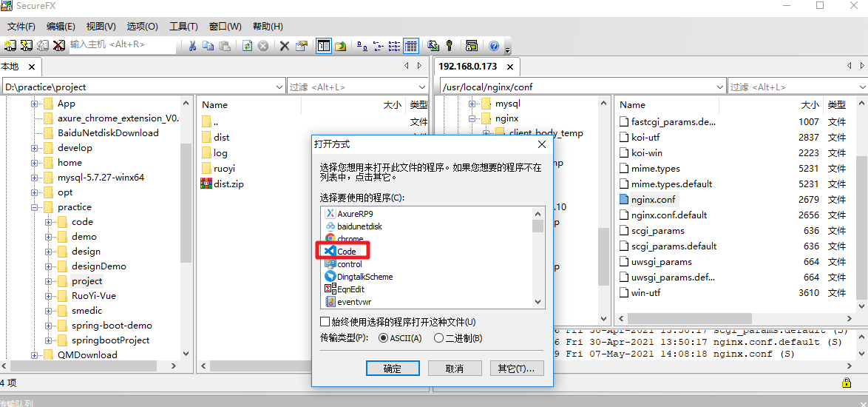Click the synchronize icon in toolbar
This screenshot has width=868, height=407.
coord(434,46)
